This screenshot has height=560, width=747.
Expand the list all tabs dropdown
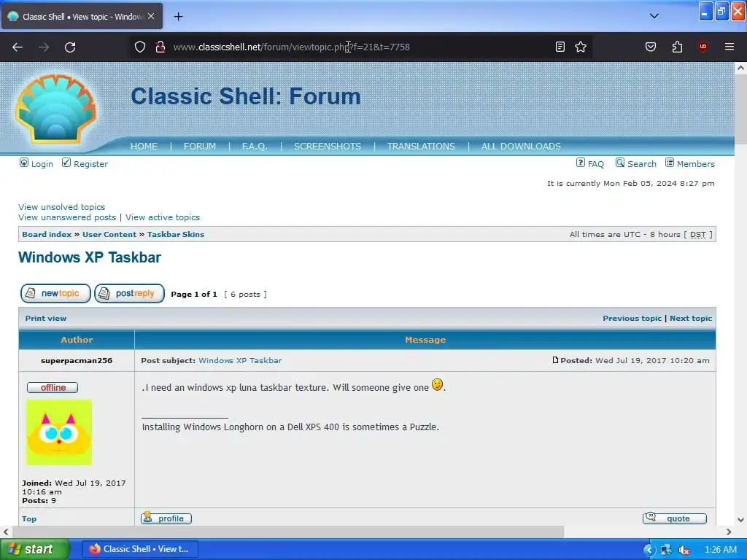654,16
